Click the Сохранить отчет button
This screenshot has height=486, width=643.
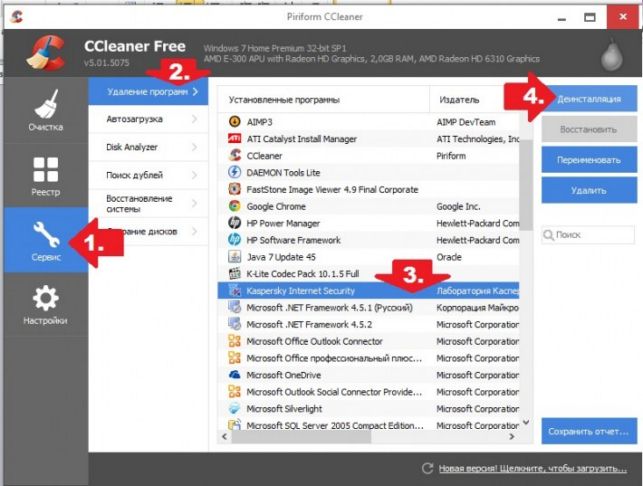coord(589,431)
